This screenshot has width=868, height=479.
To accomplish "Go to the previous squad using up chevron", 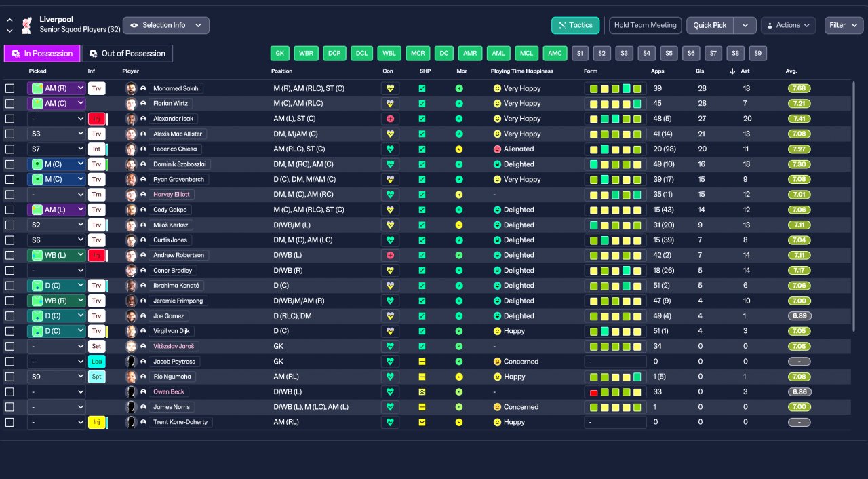I will (x=9, y=20).
